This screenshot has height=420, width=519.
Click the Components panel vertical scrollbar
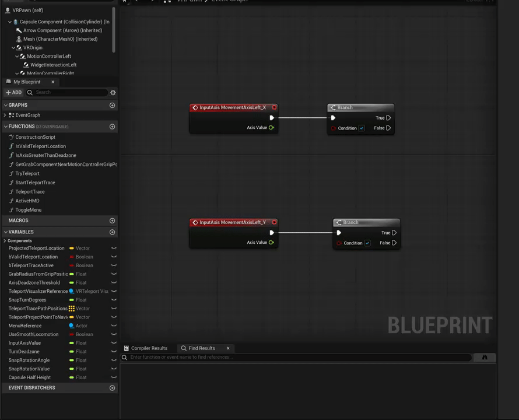[114, 30]
